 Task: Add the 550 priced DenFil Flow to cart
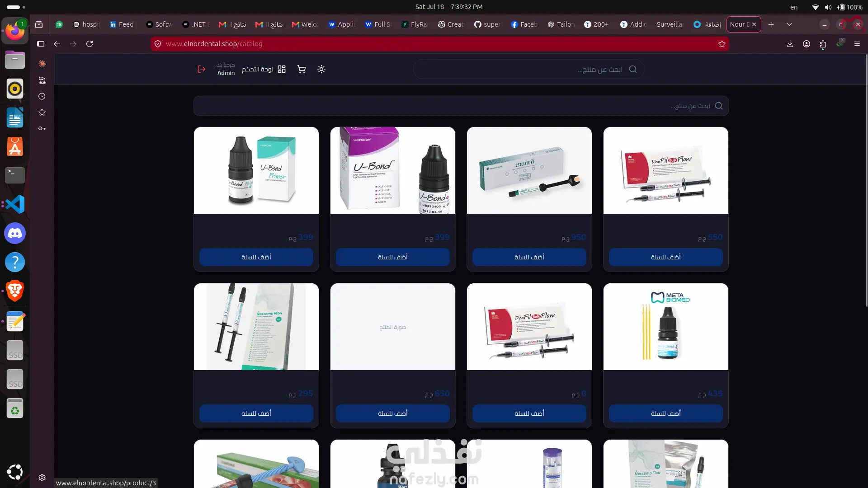[666, 257]
